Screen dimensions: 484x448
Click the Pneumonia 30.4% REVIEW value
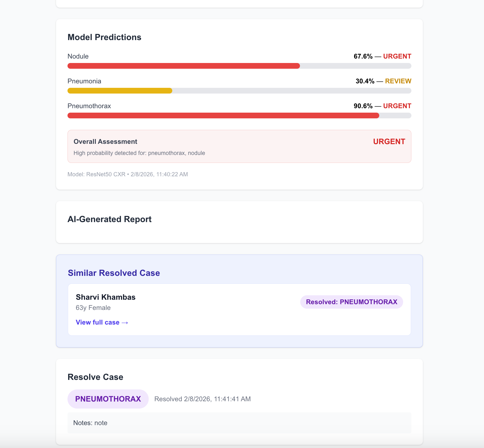point(383,81)
